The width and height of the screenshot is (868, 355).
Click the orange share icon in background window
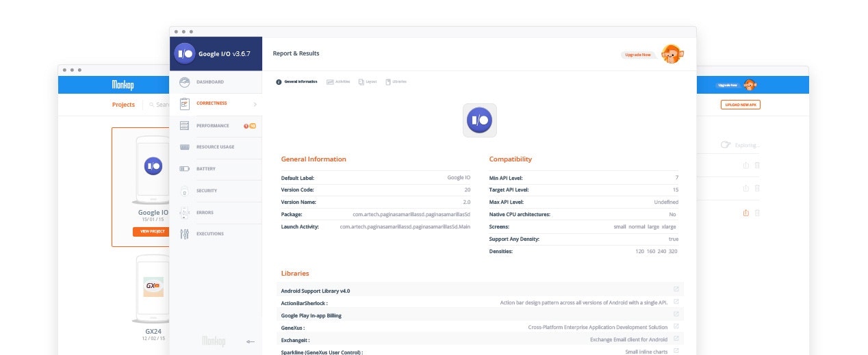click(746, 213)
